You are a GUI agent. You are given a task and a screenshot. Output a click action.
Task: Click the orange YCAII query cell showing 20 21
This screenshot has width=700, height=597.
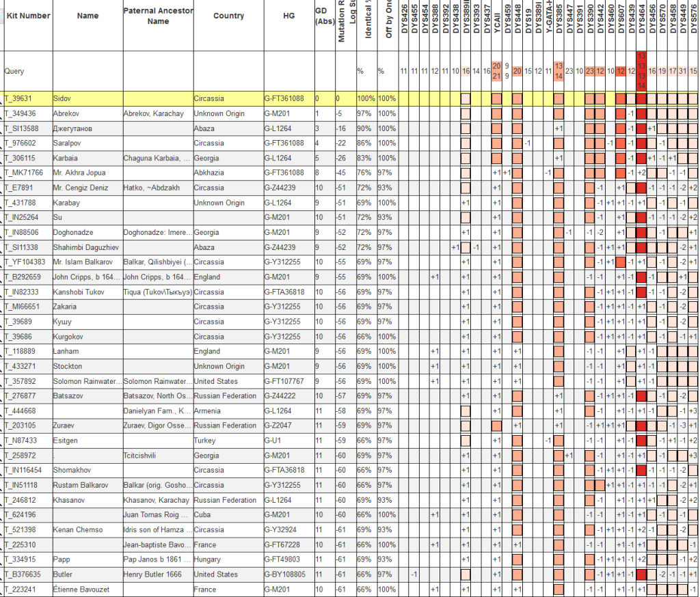[497, 70]
